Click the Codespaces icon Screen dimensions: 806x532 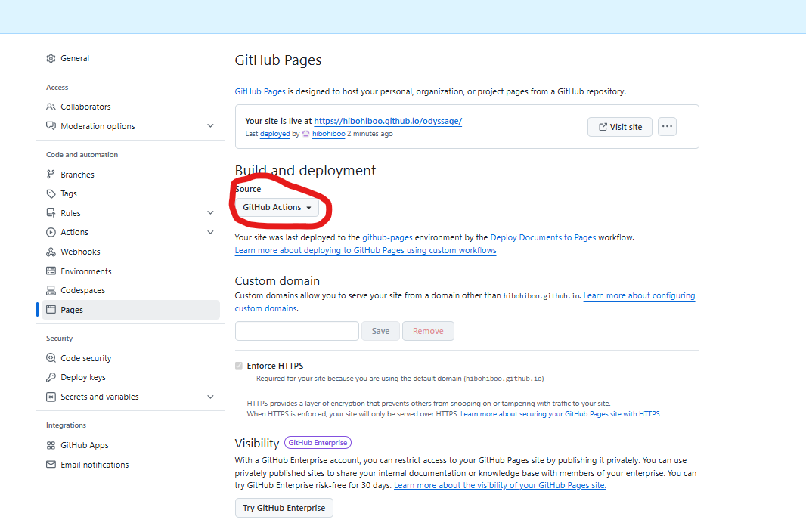(51, 290)
